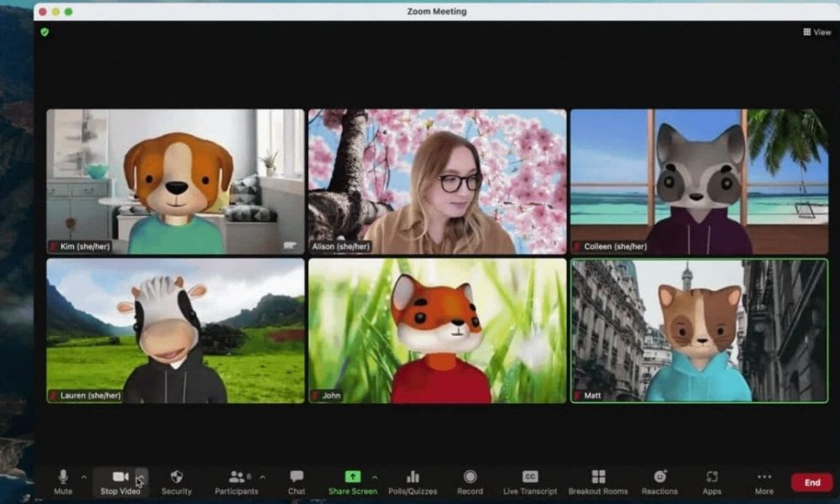Open the Participants panel

(x=236, y=481)
